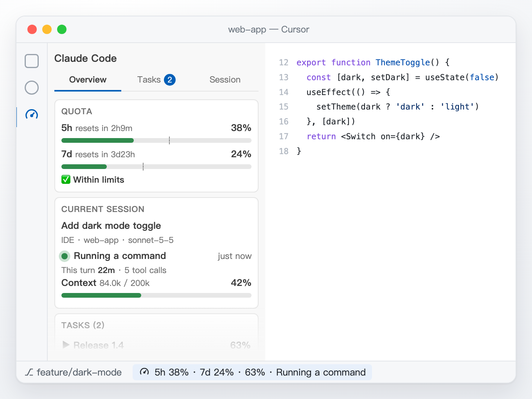Open the Tasks tab
This screenshot has width=532, height=399.
tap(156, 80)
